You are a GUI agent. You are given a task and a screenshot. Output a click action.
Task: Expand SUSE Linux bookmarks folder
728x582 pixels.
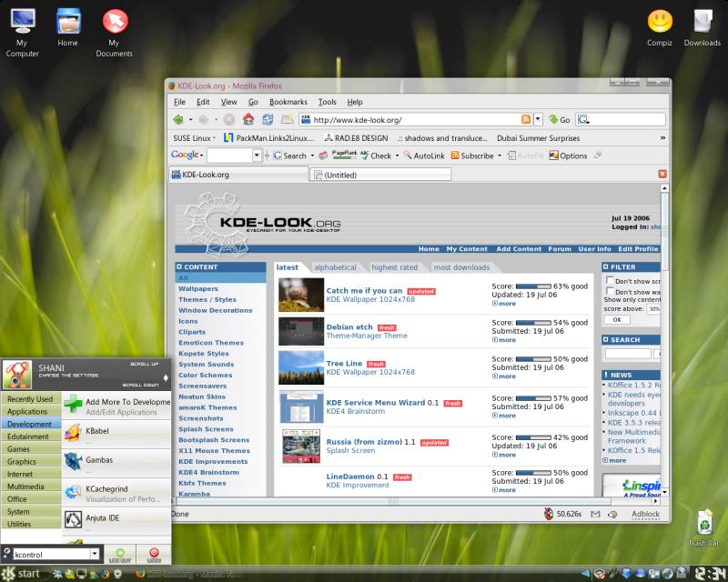click(x=194, y=138)
